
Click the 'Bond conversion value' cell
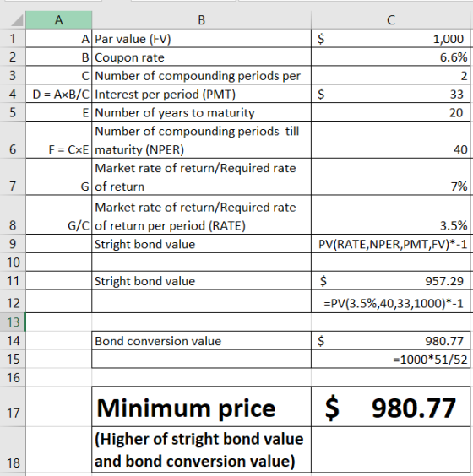tap(201, 341)
